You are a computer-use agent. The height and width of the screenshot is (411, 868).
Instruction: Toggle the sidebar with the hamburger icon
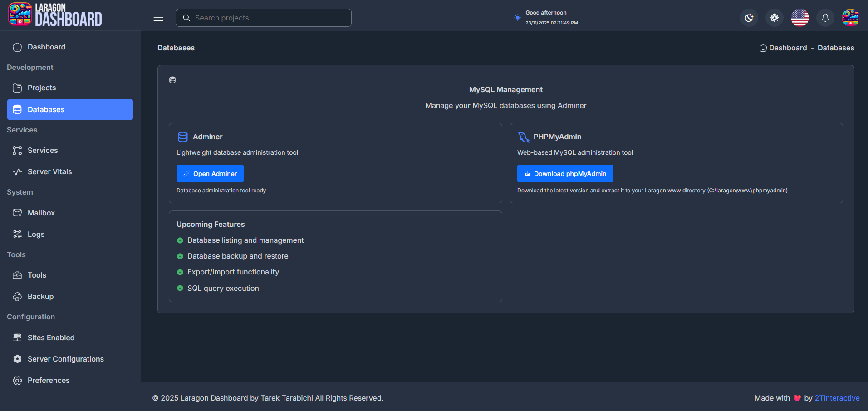[158, 18]
